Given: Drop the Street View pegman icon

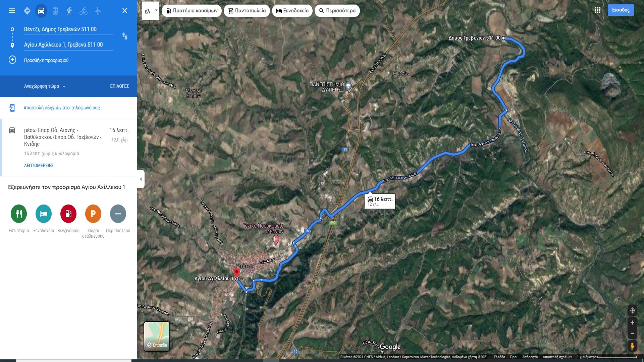Looking at the screenshot, I should (x=632, y=346).
